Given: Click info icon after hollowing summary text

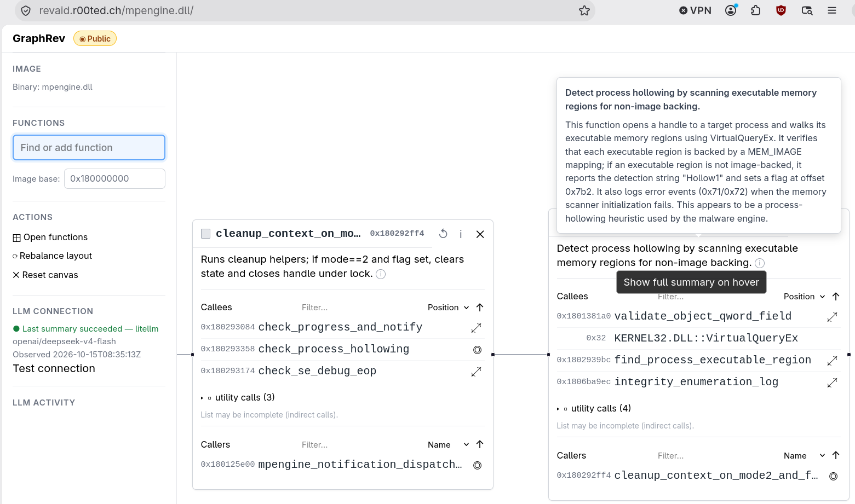Looking at the screenshot, I should (x=760, y=263).
